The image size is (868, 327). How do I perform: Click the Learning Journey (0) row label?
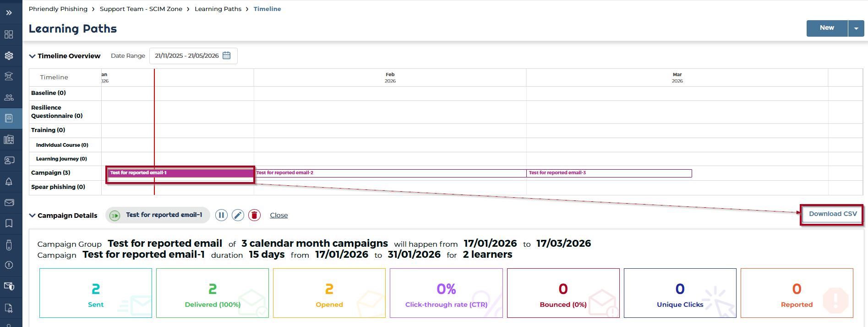click(x=61, y=159)
